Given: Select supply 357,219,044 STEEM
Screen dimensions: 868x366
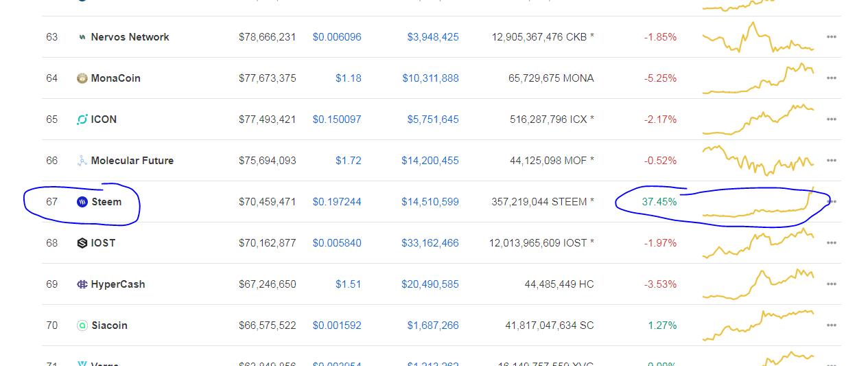Looking at the screenshot, I should click(x=543, y=202).
